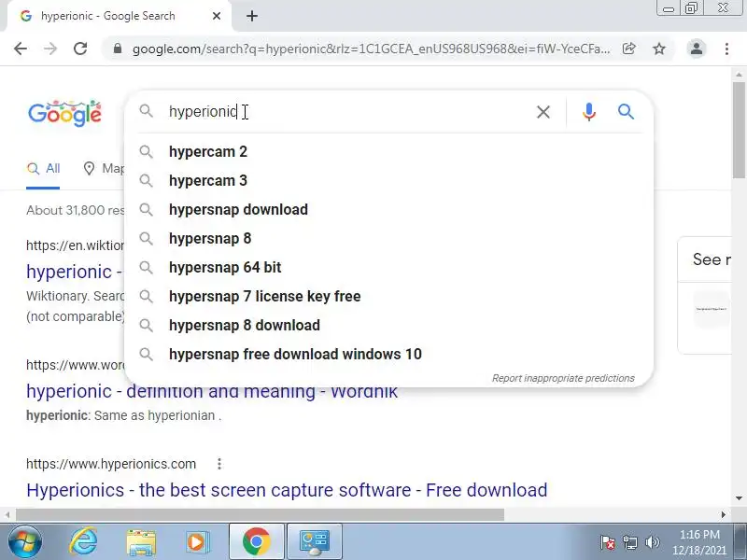Reload the current page

[80, 49]
